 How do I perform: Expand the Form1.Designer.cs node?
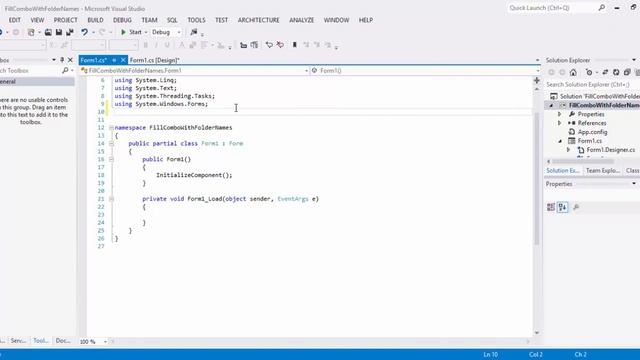[569, 150]
